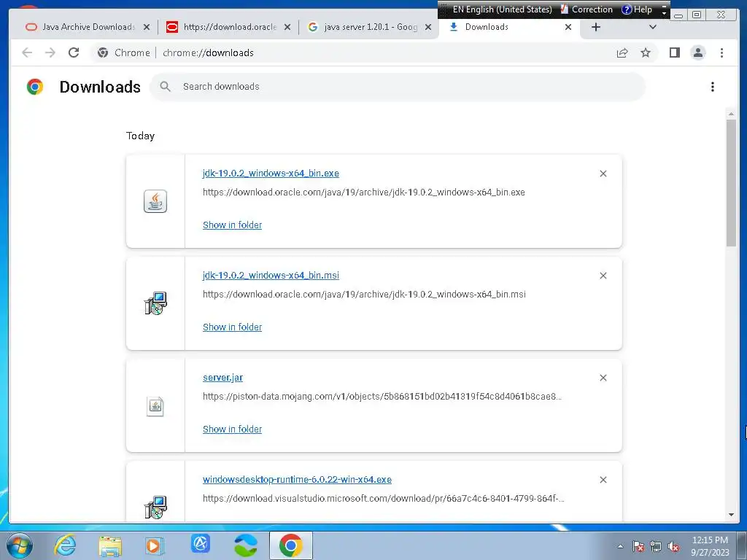Screen dimensions: 747x560
Task: Close the Java Archive Downloads tab
Action: pos(147,27)
